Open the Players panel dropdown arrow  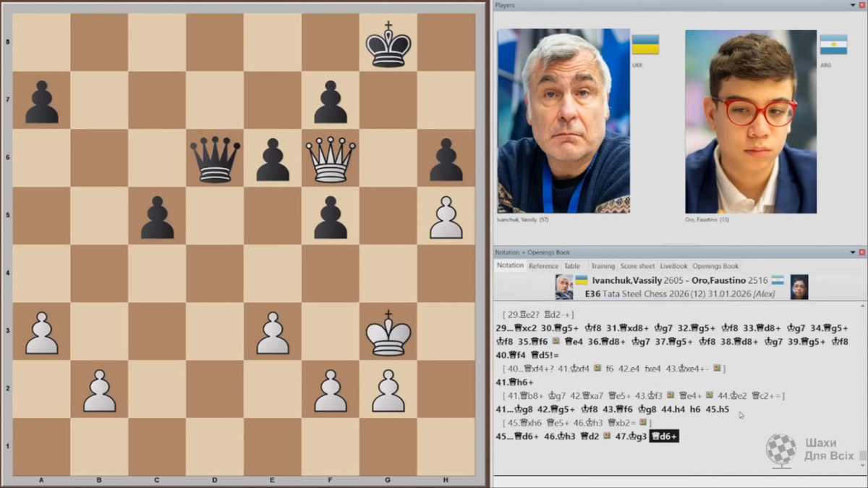852,6
